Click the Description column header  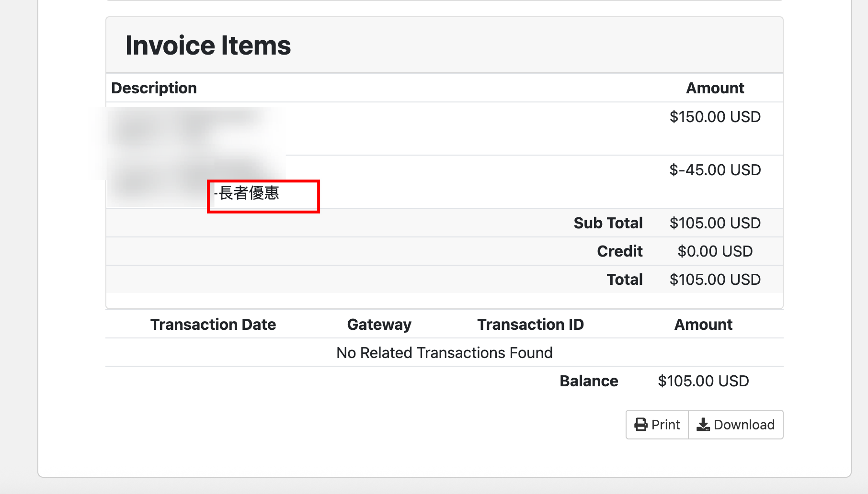point(154,88)
